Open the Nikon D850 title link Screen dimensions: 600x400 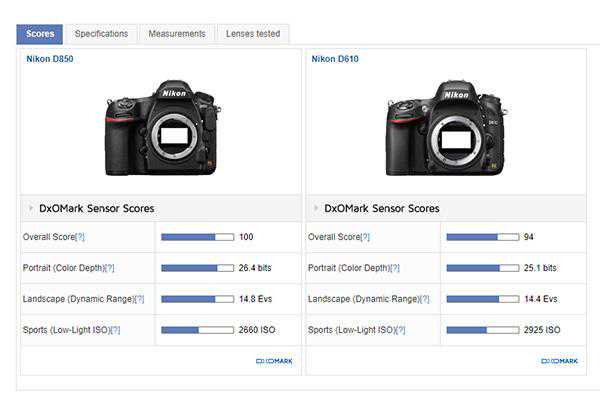tap(49, 59)
